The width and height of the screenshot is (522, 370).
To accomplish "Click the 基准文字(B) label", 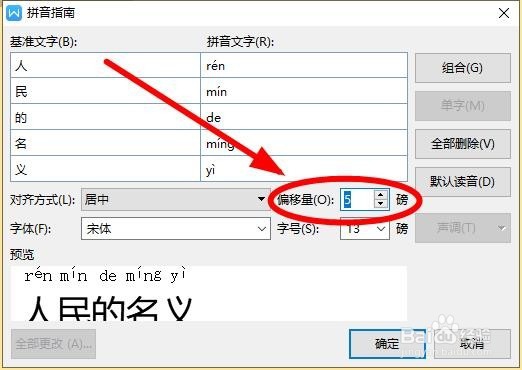I will coord(43,42).
